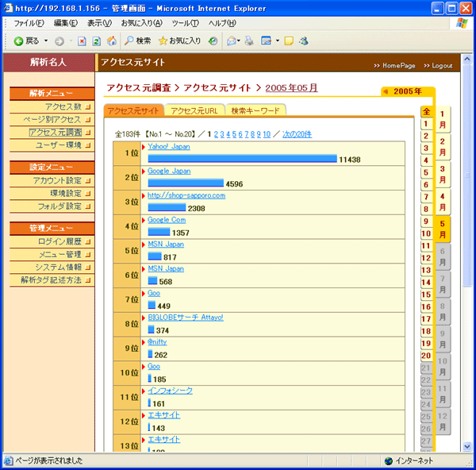Open the 表示(V) menu

[100, 23]
